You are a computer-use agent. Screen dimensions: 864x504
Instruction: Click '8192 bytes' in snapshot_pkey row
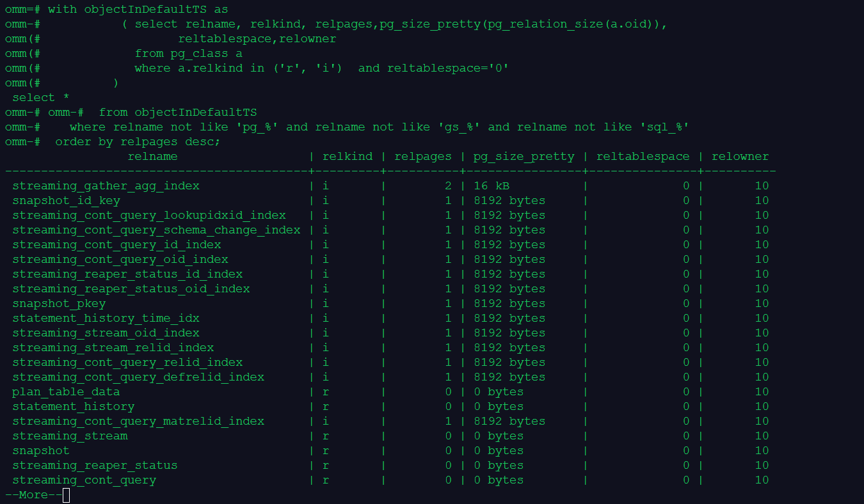coord(509,303)
